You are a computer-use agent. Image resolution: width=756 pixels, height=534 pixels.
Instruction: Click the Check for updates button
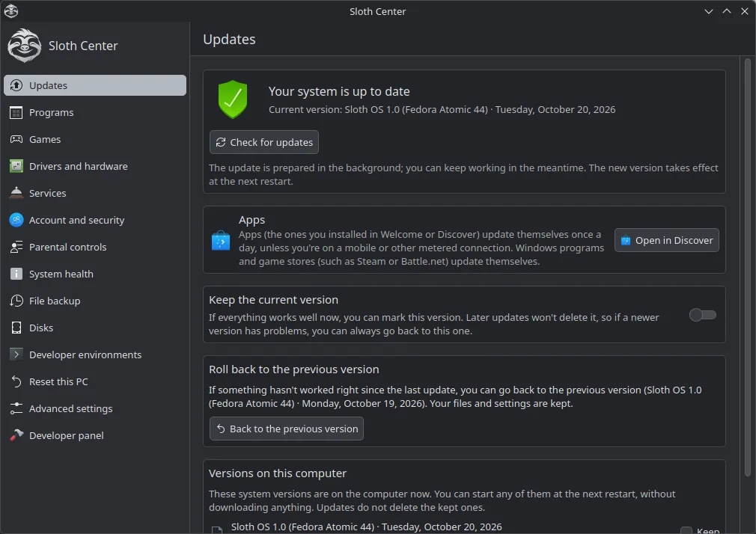click(264, 142)
